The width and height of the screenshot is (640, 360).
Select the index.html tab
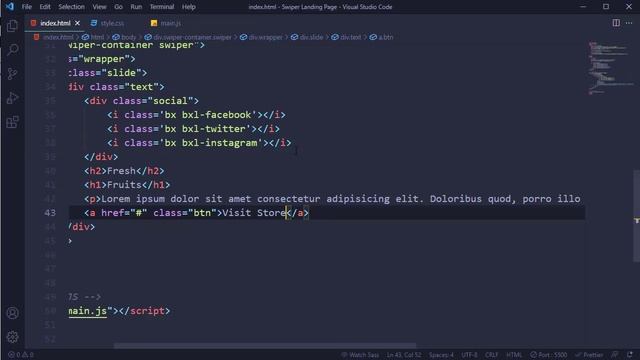click(x=55, y=23)
